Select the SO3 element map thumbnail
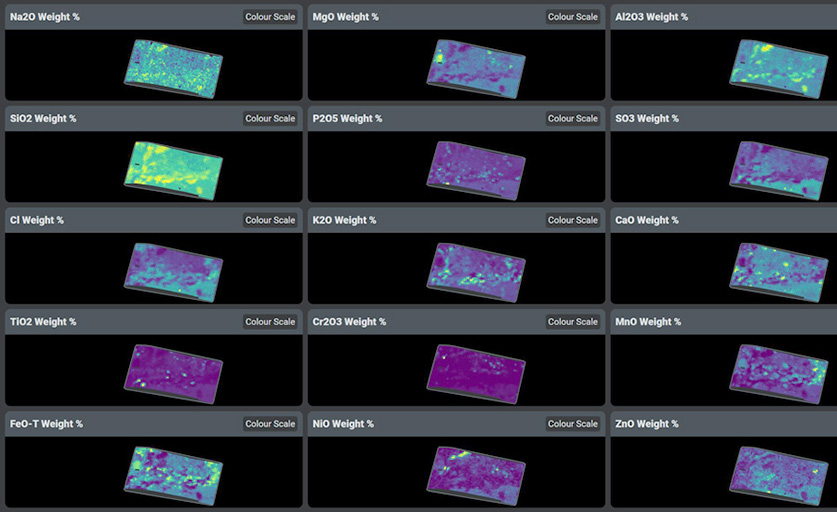 pyautogui.click(x=779, y=170)
